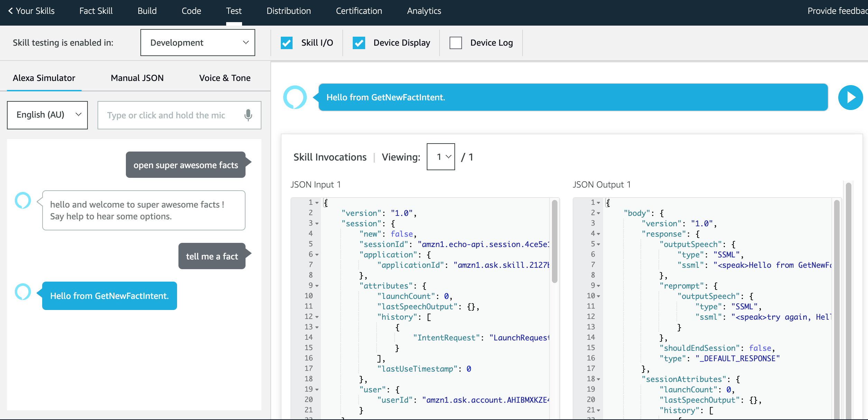Click the back arrow to Your Skills
This screenshot has width=868, height=420.
tap(10, 11)
